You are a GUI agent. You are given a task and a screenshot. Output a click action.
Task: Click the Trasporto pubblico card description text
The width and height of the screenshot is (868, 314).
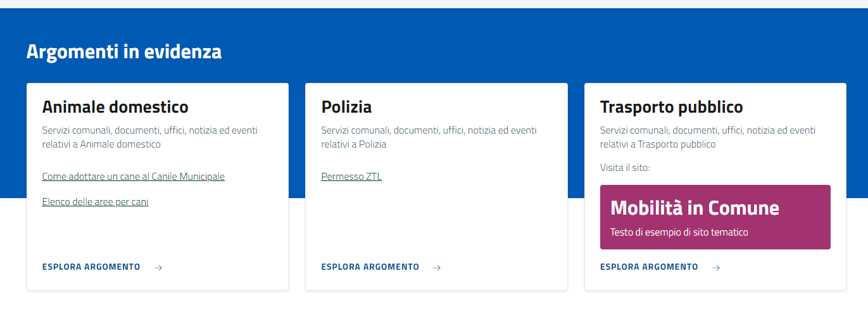tap(707, 137)
